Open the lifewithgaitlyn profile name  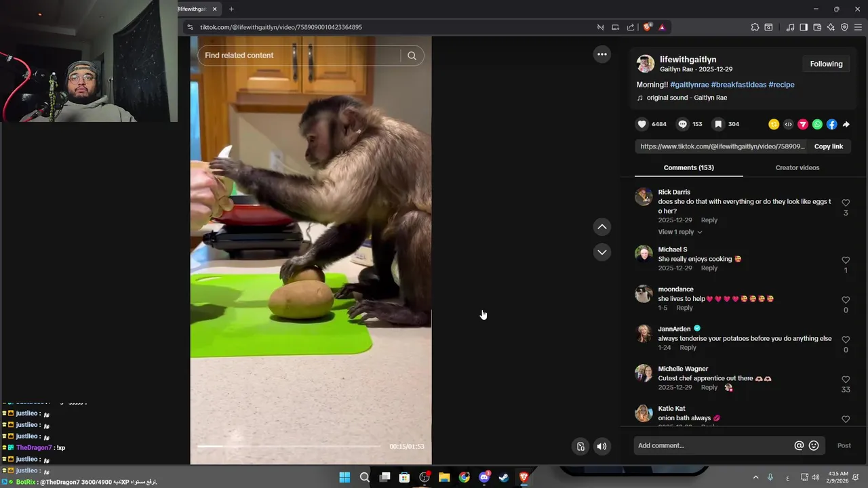688,60
